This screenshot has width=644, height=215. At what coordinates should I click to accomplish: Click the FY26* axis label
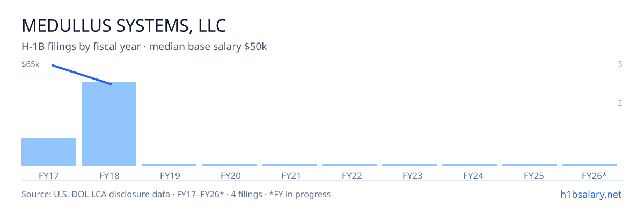(x=594, y=175)
